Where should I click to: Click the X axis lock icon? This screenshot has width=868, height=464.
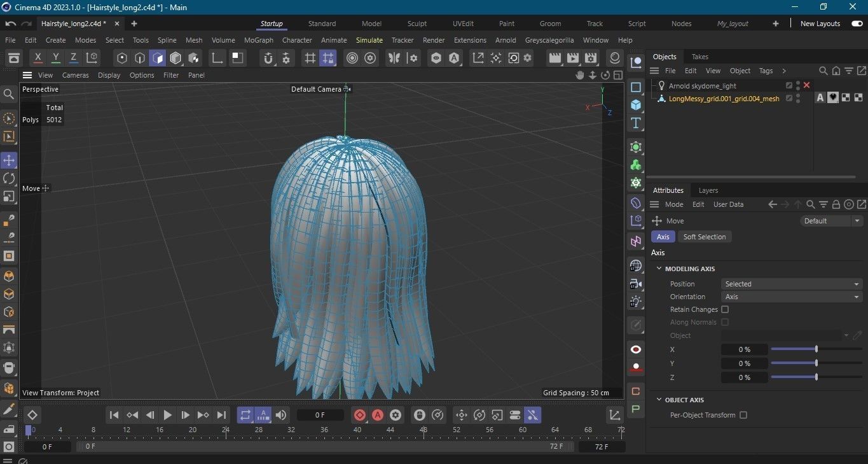pyautogui.click(x=38, y=58)
